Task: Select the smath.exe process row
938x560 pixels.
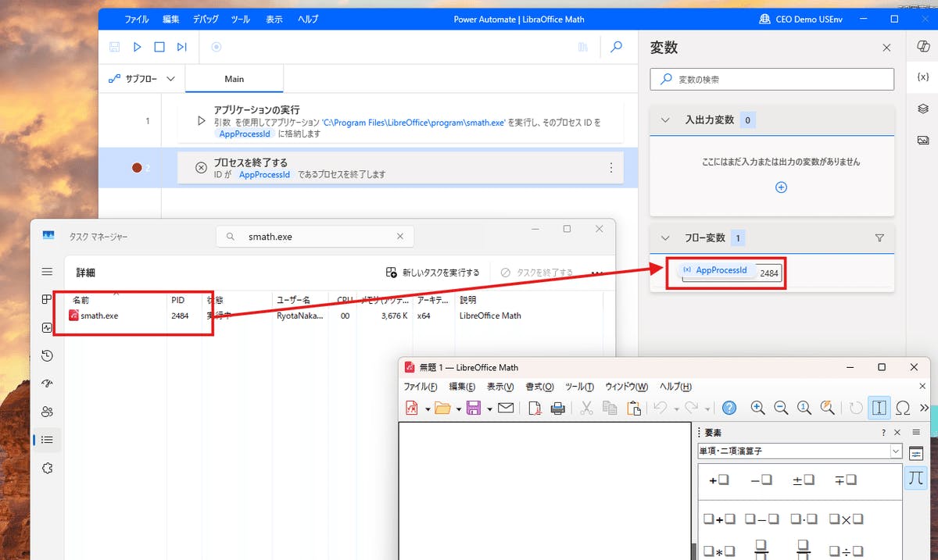Action: pos(335,316)
